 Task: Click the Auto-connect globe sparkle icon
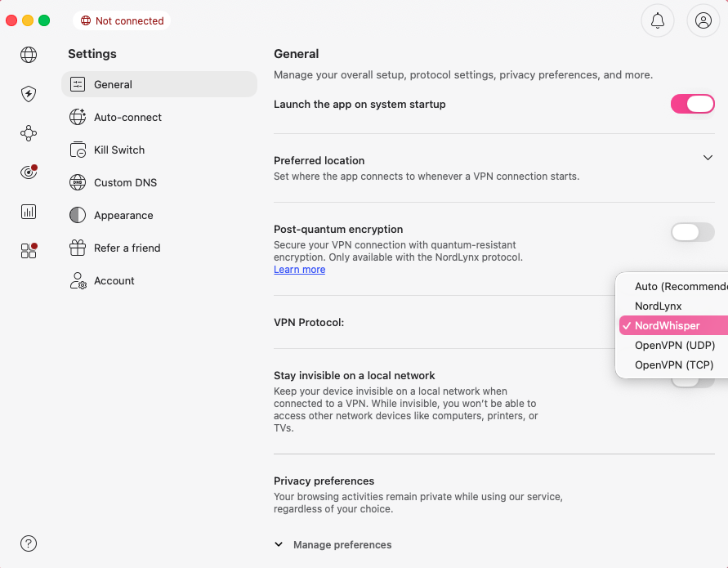pyautogui.click(x=78, y=117)
